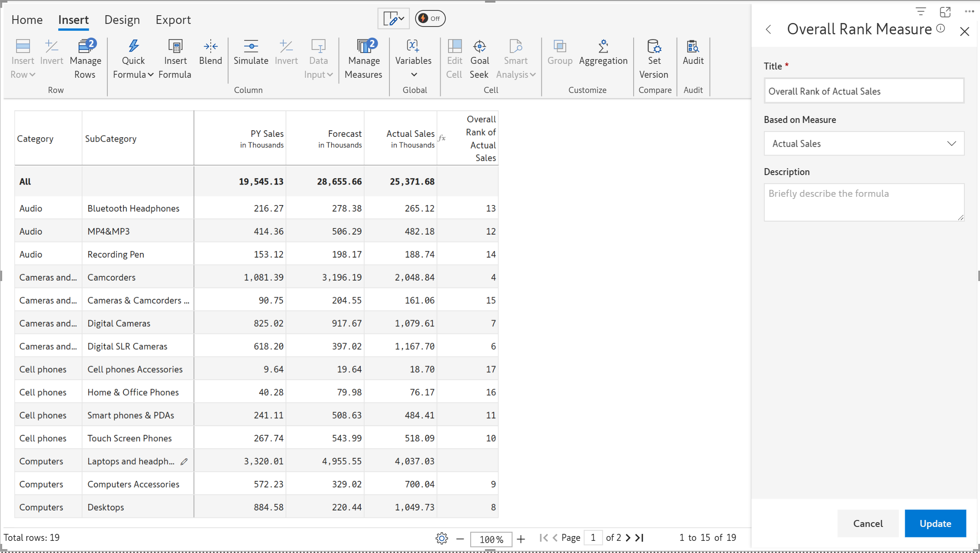Toggle the Off switch in header

(430, 19)
